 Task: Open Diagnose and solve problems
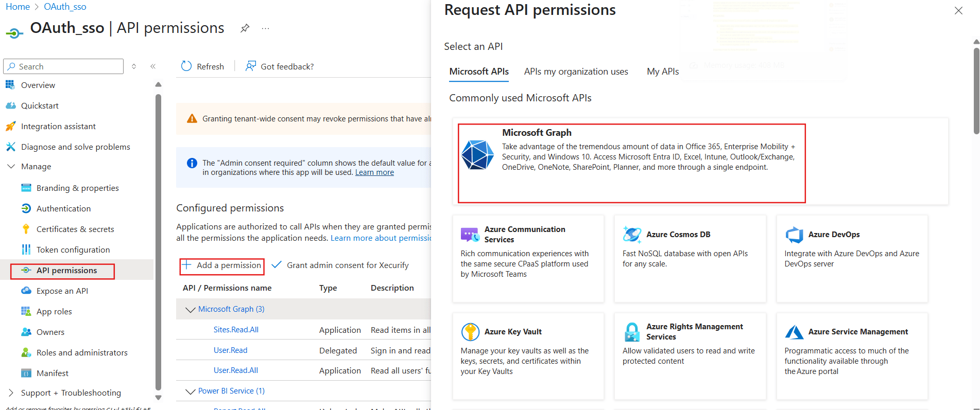75,147
